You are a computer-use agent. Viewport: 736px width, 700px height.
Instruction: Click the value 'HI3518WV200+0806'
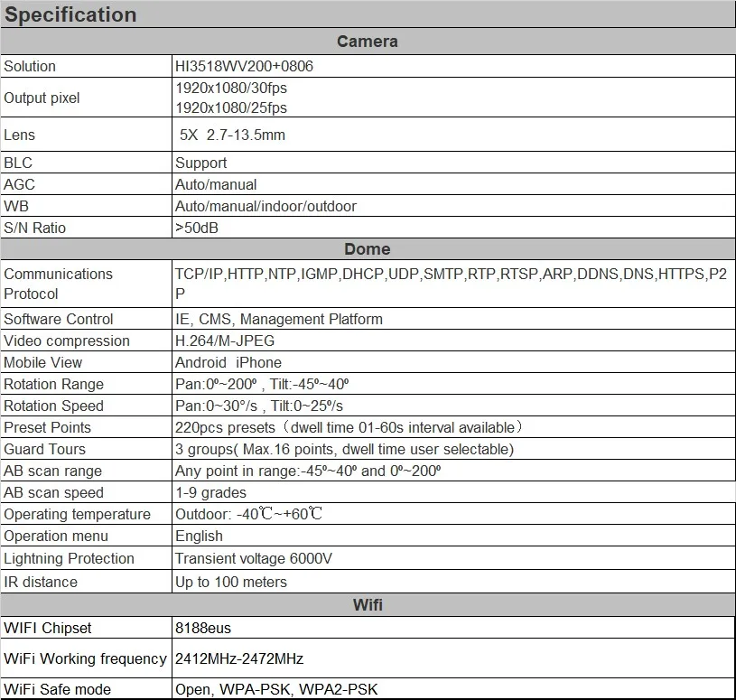click(x=244, y=66)
